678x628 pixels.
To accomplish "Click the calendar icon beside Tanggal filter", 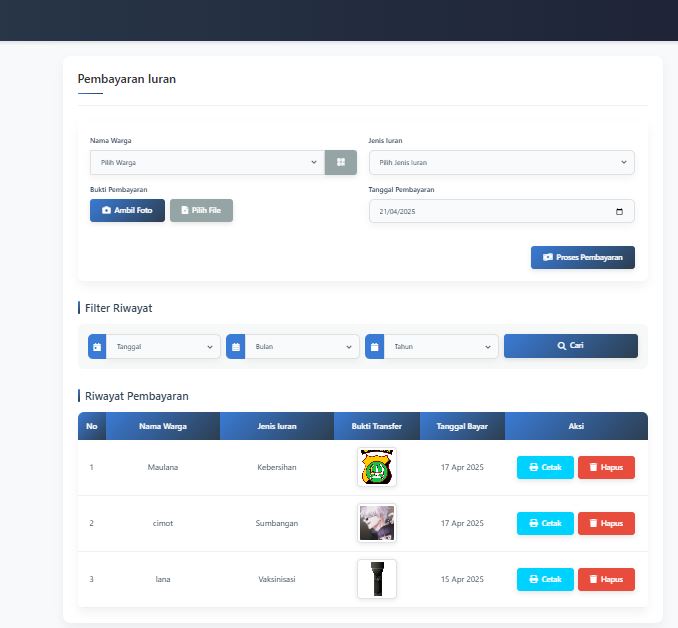I will 97,346.
